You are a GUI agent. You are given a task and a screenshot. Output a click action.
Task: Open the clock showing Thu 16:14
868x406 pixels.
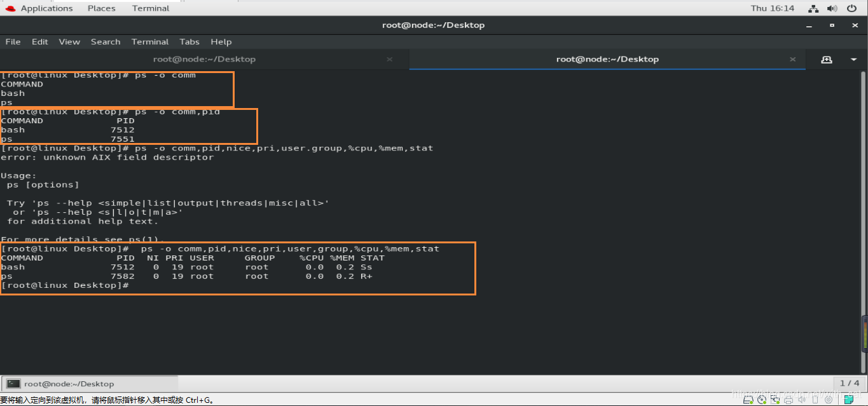[x=773, y=8]
